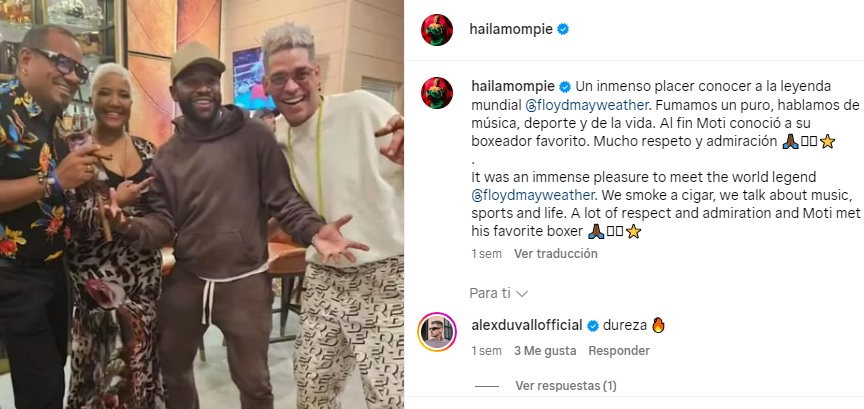This screenshot has width=864, height=409.
Task: Click alexduvallofficial verified badge
Action: [593, 326]
